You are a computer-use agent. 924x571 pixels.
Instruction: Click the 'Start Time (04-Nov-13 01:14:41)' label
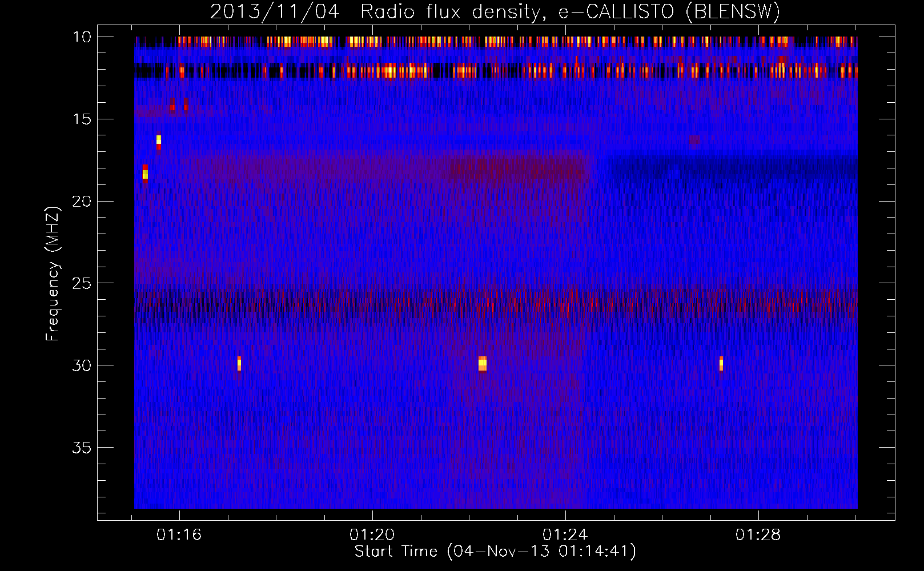pyautogui.click(x=495, y=552)
